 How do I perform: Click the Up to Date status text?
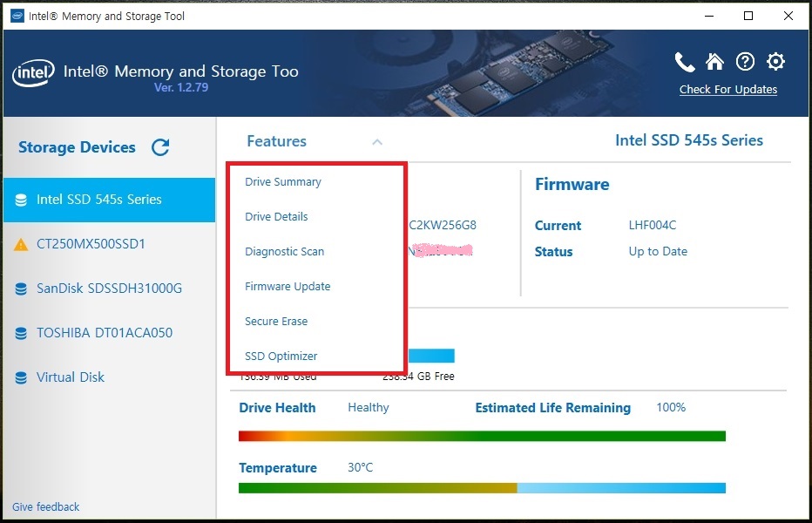click(x=658, y=251)
